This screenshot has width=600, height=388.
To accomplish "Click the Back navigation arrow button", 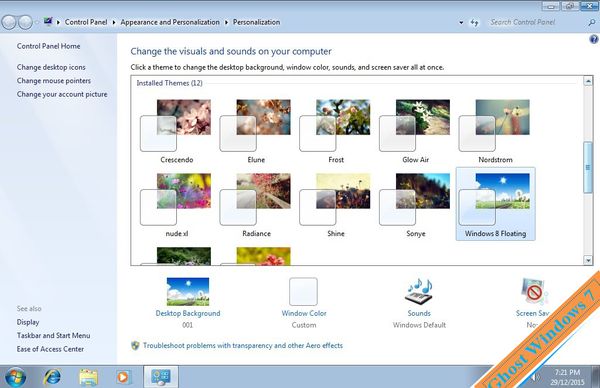I will (x=9, y=22).
